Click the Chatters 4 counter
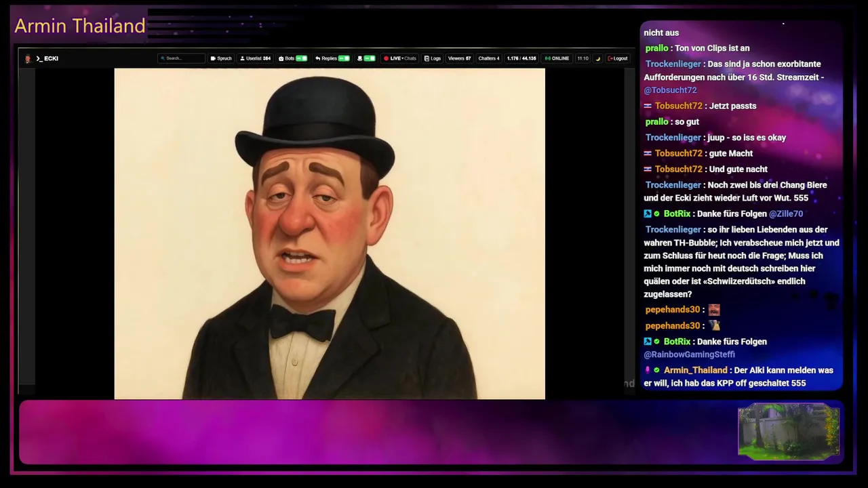 489,58
